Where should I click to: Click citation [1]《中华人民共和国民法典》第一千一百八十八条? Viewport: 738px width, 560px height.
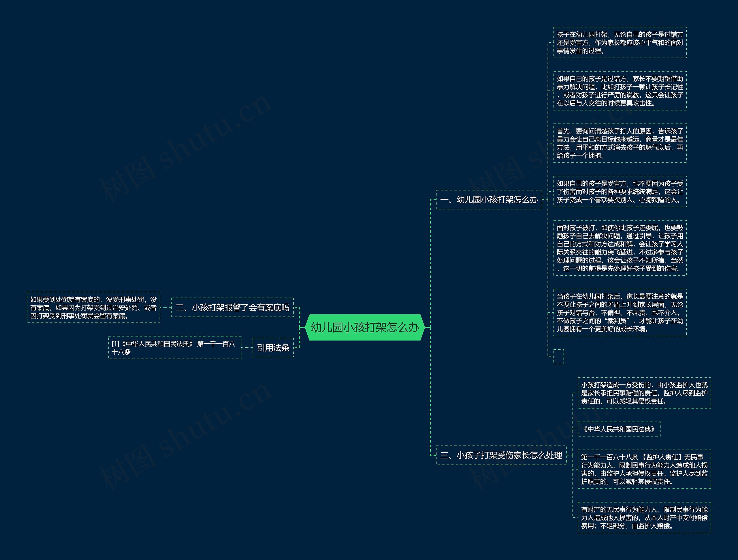point(174,348)
